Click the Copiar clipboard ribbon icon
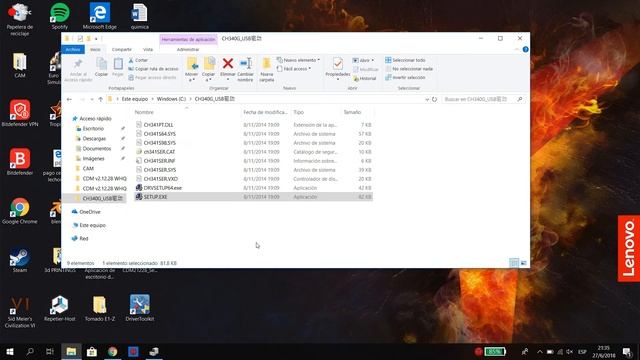This screenshot has width=640, height=360. (101, 64)
